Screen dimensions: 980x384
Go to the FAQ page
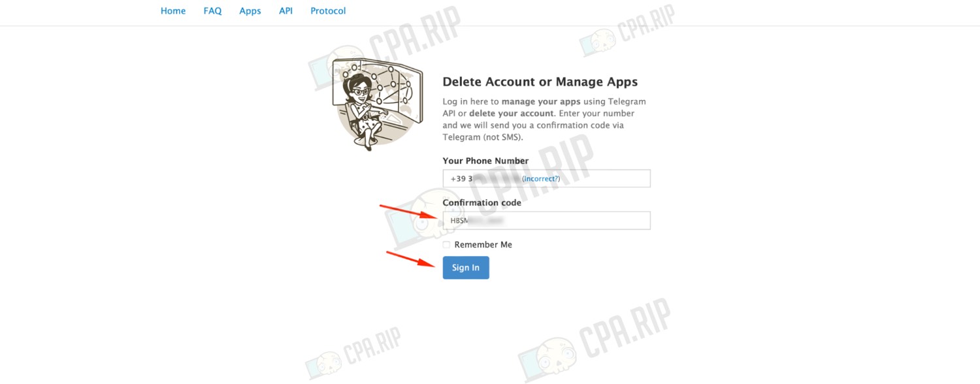(212, 11)
